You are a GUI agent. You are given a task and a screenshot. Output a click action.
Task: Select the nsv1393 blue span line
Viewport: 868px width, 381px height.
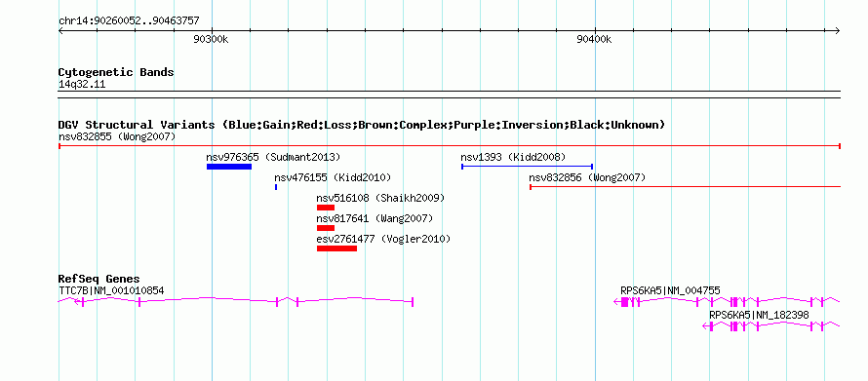pos(527,166)
